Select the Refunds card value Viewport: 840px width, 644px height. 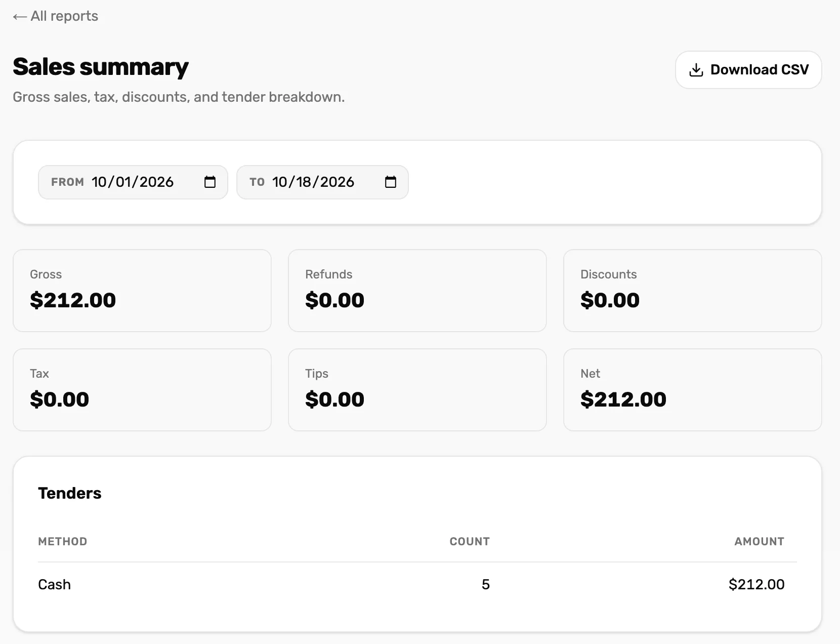coord(334,300)
